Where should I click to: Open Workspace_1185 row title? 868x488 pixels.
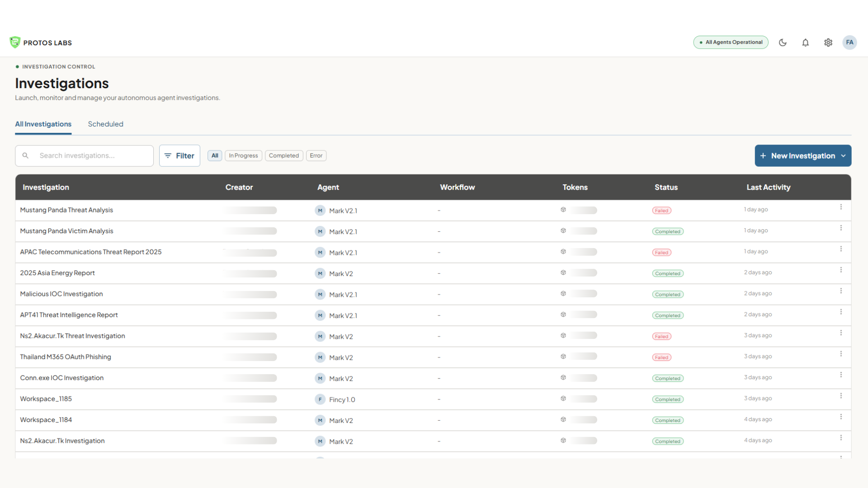coord(46,399)
